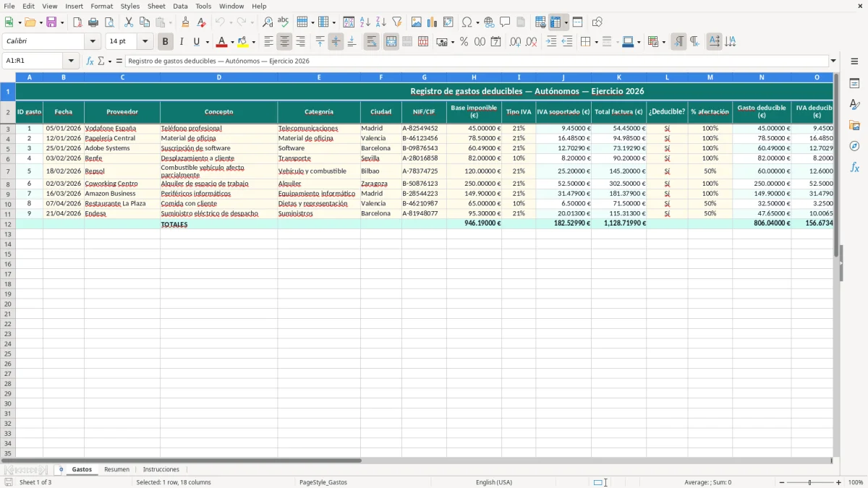The image size is (868, 488).
Task: Select the Clone Formatting paintbrush
Action: pos(185,22)
